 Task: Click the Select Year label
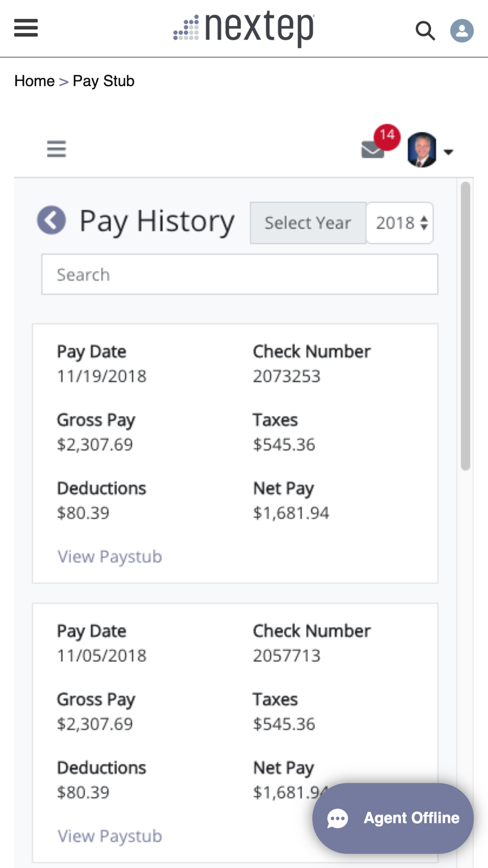point(308,223)
